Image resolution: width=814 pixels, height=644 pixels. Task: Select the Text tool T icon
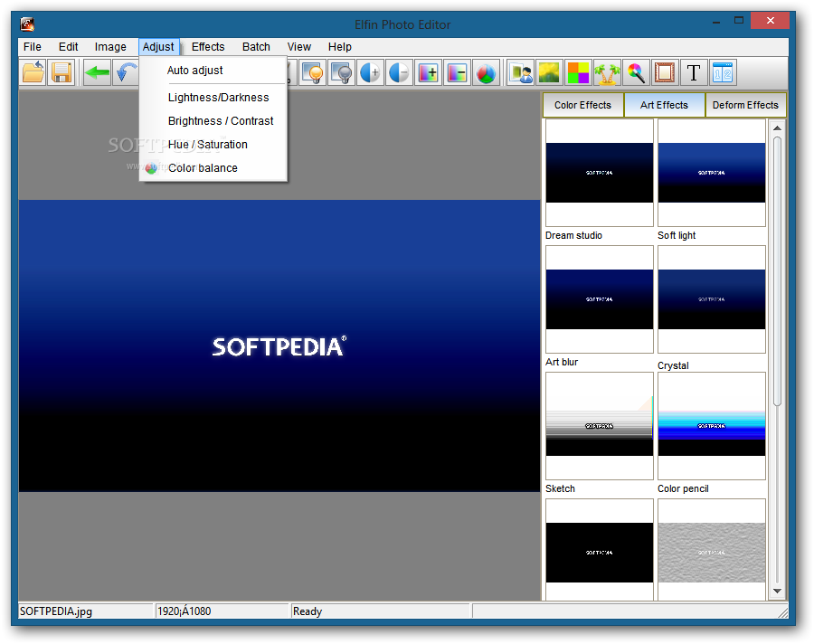coord(694,72)
